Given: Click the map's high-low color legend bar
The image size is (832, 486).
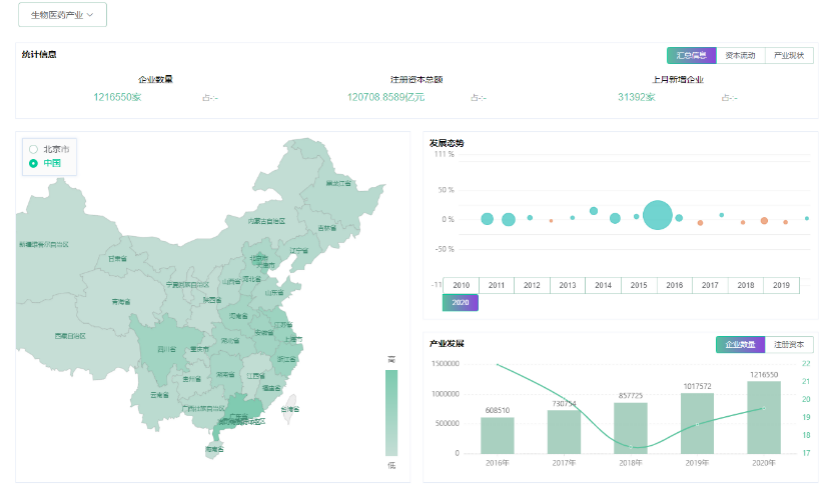Looking at the screenshot, I should coord(391,412).
